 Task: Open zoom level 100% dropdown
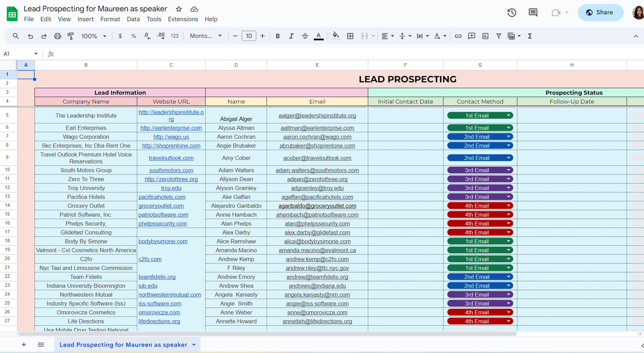(94, 36)
